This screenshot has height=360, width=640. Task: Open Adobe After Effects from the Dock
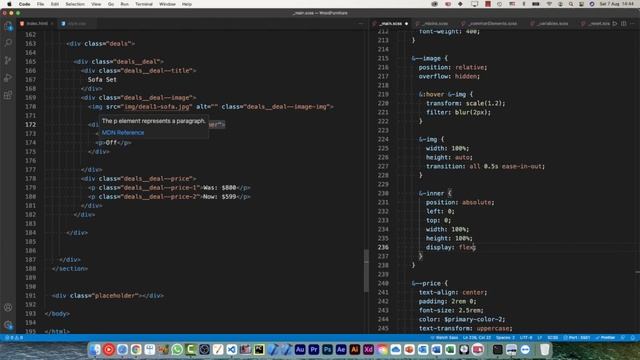pos(341,349)
